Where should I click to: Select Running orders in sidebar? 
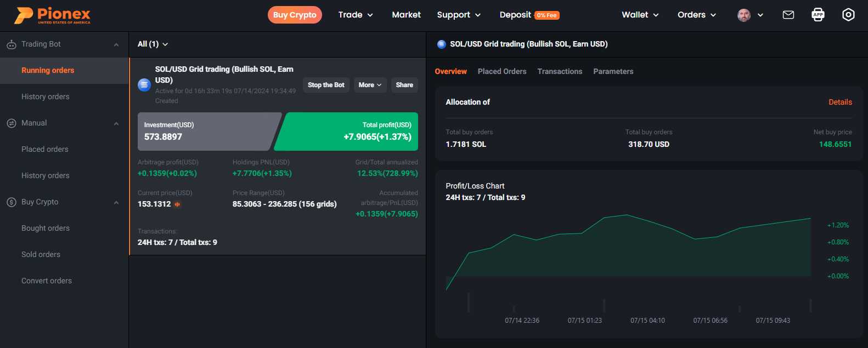(64, 71)
